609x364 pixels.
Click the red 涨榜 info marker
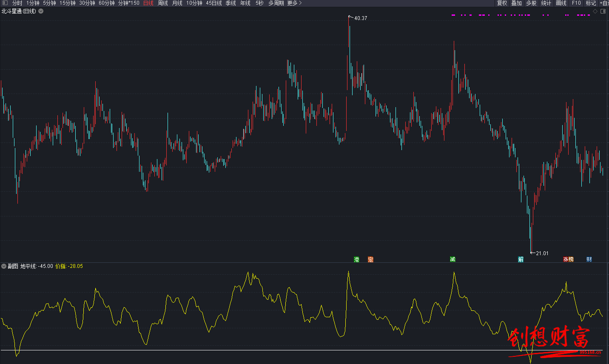pos(568,259)
